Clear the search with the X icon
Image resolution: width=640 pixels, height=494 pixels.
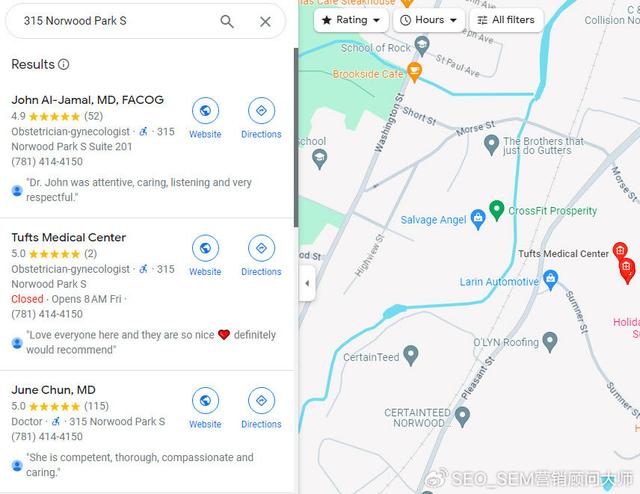point(265,22)
